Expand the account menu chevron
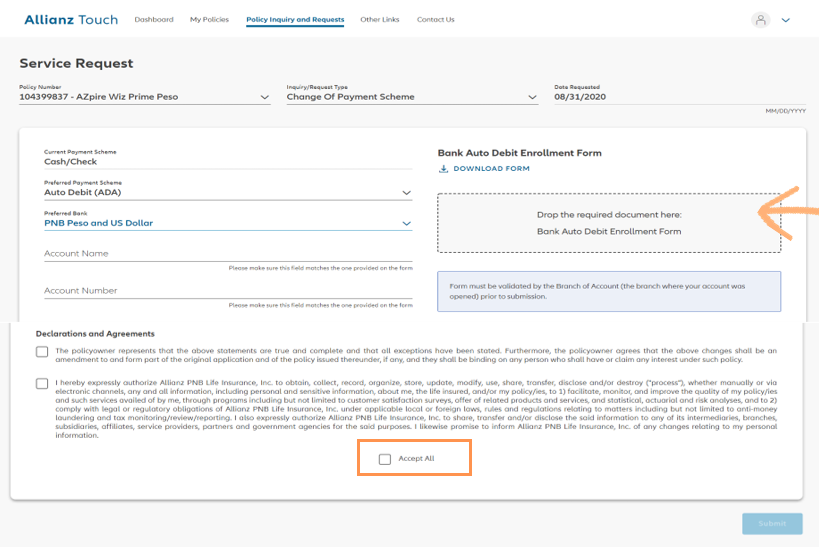 coord(786,20)
